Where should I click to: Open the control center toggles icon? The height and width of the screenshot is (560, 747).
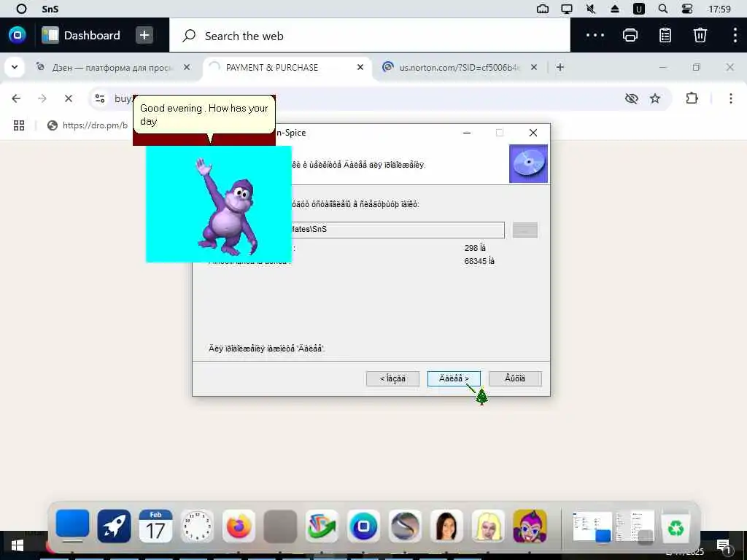point(687,9)
